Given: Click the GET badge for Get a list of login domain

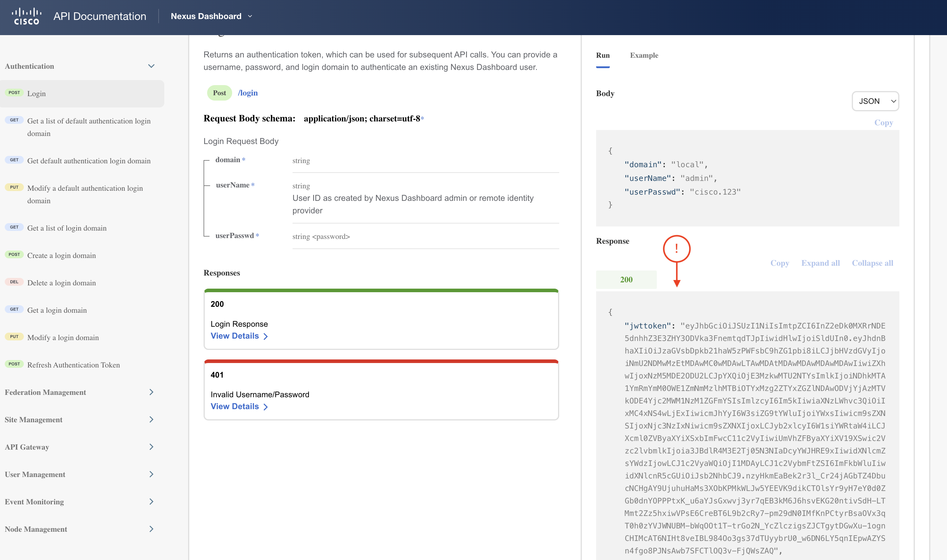Looking at the screenshot, I should click(14, 227).
